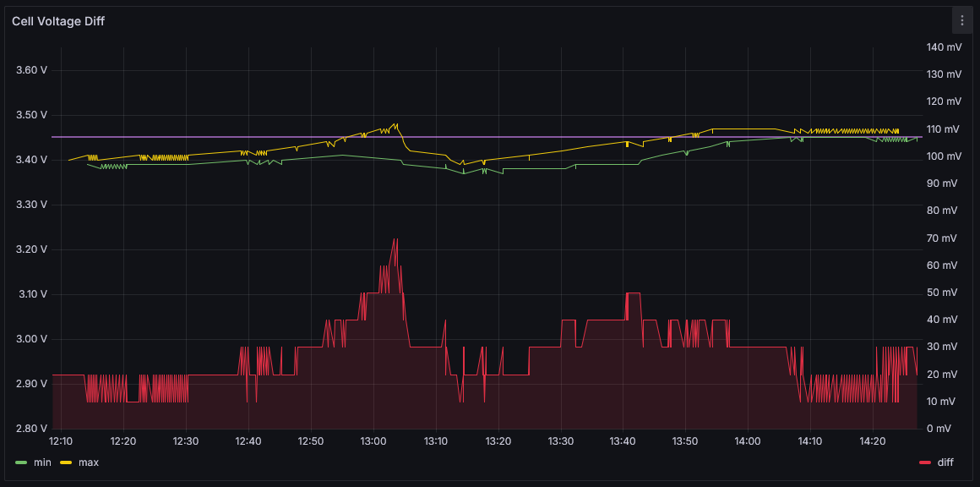Click the 12:30 time axis label
Screen dimensions: 980x487
click(186, 441)
